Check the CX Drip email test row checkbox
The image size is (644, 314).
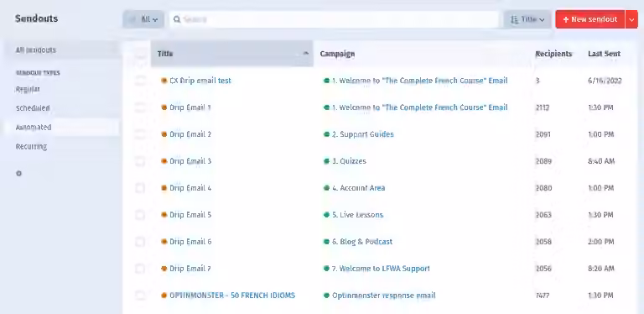140,81
